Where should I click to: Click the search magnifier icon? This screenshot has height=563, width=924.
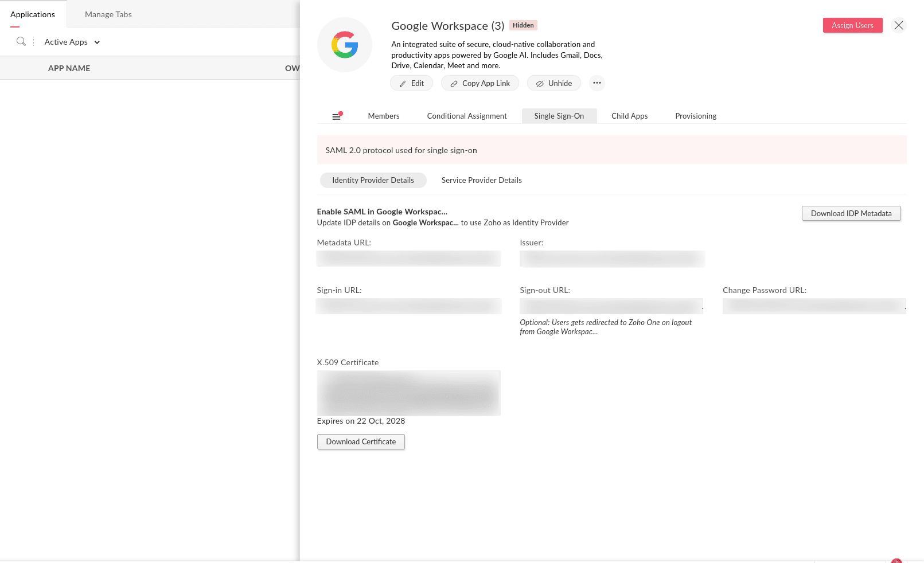[21, 41]
